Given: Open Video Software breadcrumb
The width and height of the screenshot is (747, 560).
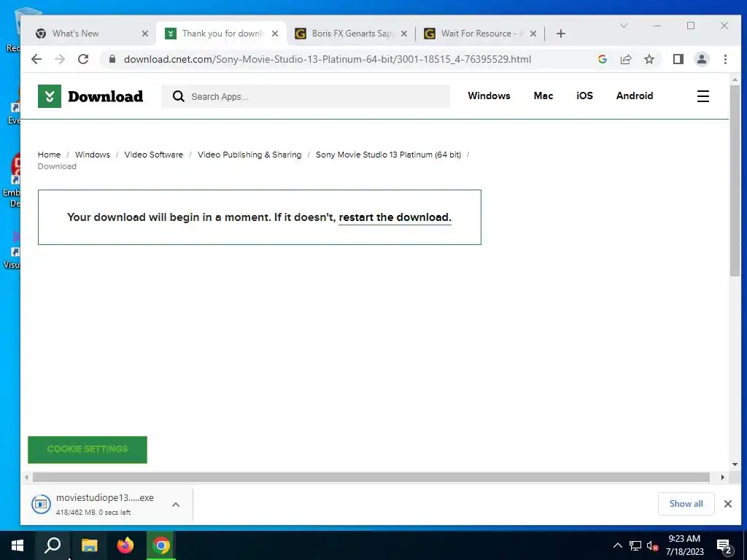Looking at the screenshot, I should [x=153, y=155].
